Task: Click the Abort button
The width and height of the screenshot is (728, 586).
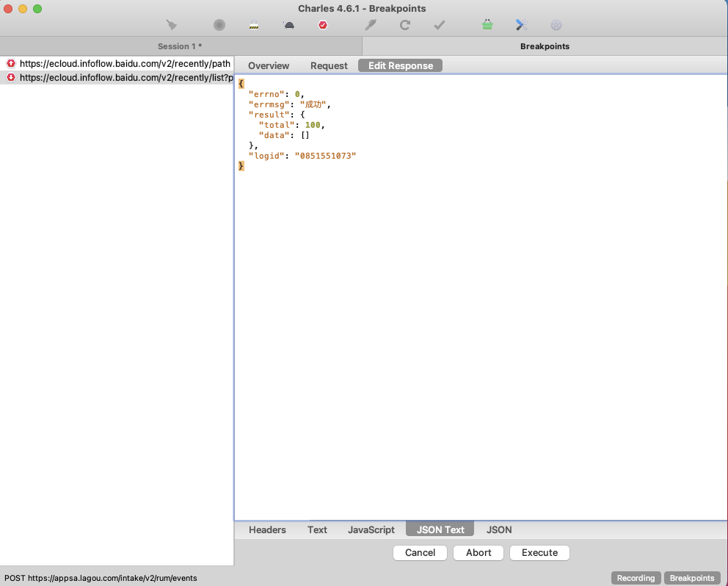Action: pos(478,552)
